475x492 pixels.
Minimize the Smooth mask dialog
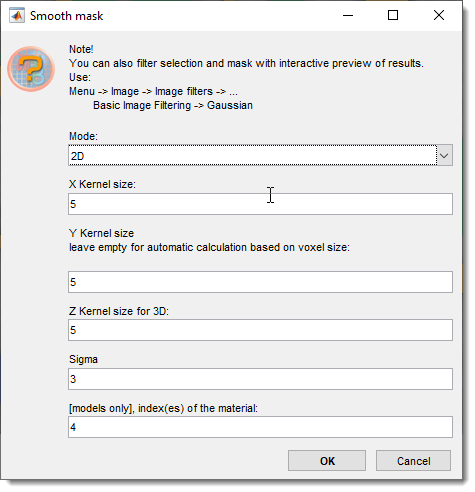click(348, 15)
